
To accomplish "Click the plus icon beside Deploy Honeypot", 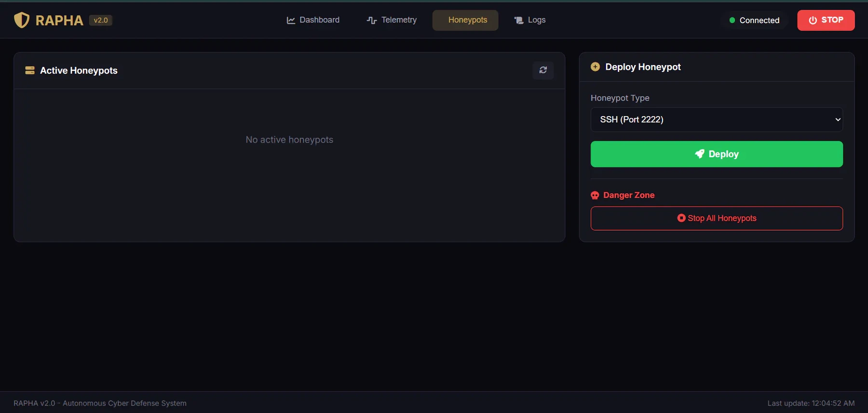I will click(x=596, y=67).
